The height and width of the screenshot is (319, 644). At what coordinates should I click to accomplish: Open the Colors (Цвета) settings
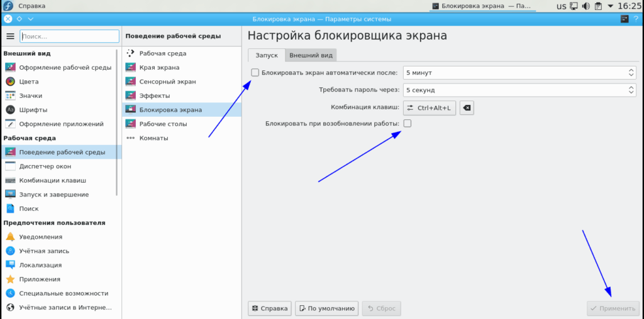(29, 82)
